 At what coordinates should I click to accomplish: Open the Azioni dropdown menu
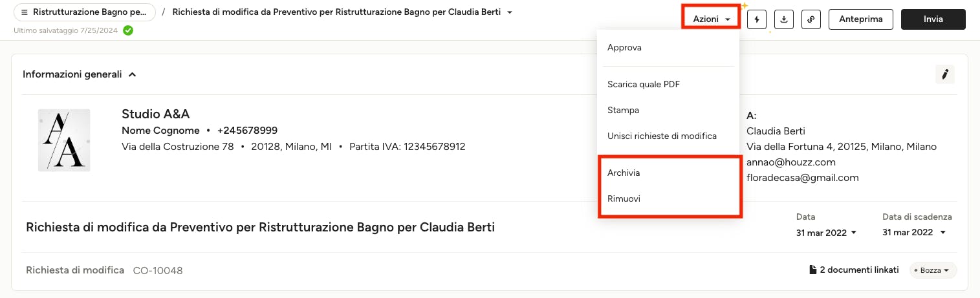(712, 19)
